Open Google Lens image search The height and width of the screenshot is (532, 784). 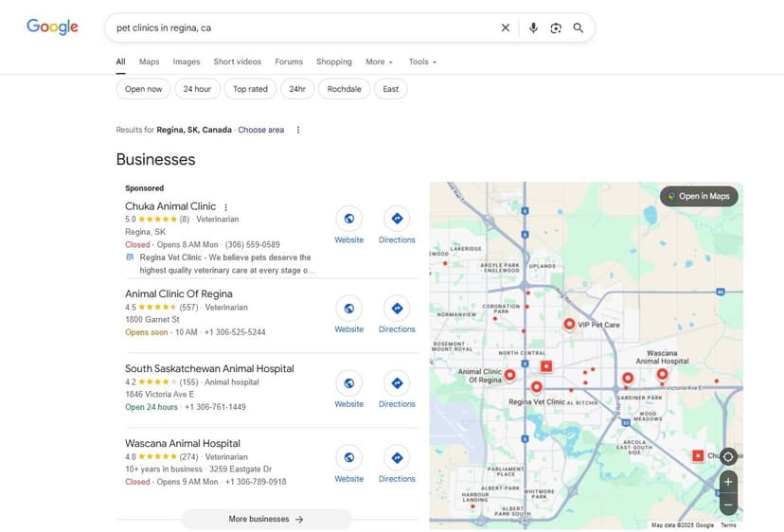[x=556, y=28]
